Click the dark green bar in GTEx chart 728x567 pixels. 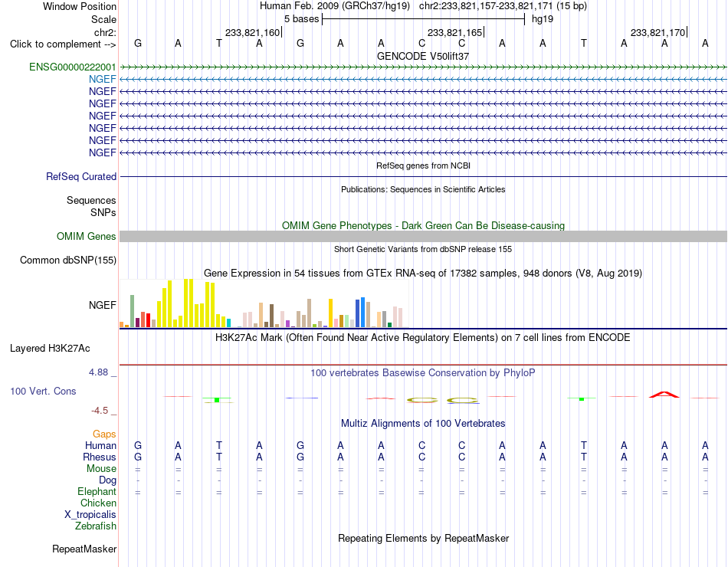tap(389, 325)
